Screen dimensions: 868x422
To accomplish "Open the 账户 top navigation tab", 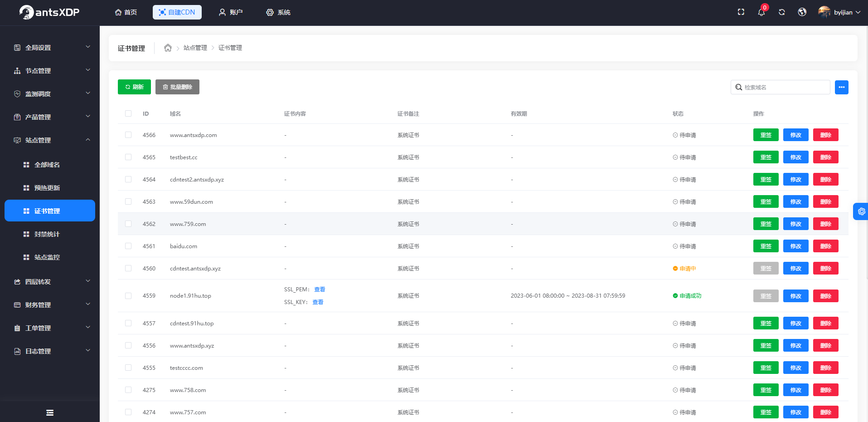I will click(231, 12).
